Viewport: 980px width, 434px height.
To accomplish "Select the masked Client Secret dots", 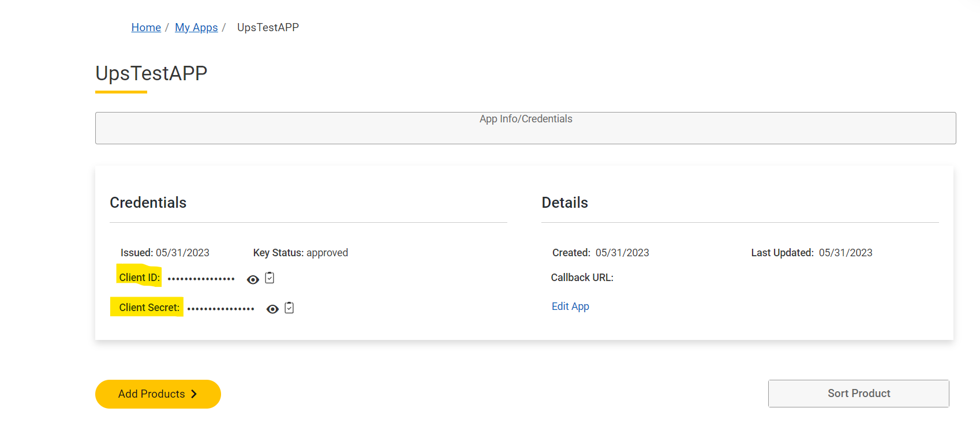I will [220, 309].
